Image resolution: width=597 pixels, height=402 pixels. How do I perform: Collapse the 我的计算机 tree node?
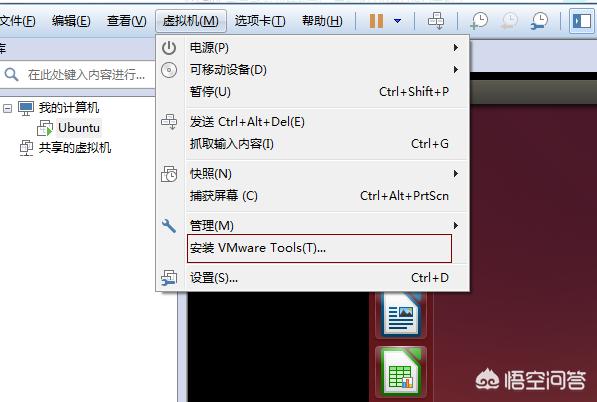coord(7,108)
